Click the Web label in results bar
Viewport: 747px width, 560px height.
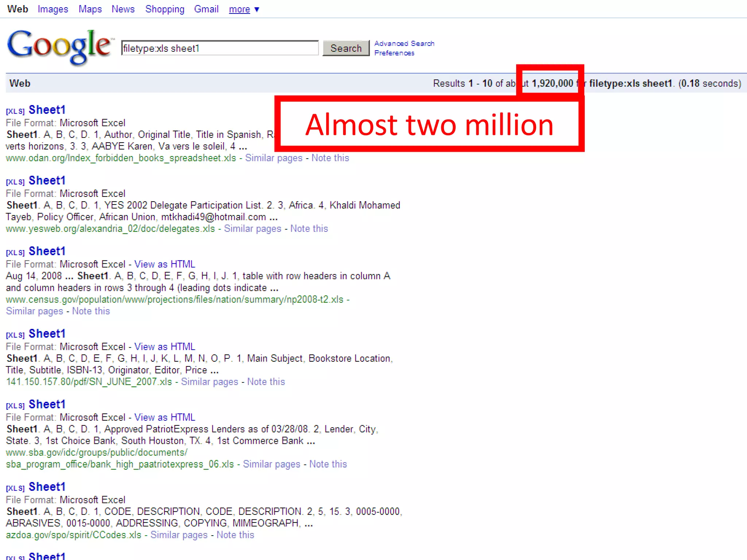[20, 83]
